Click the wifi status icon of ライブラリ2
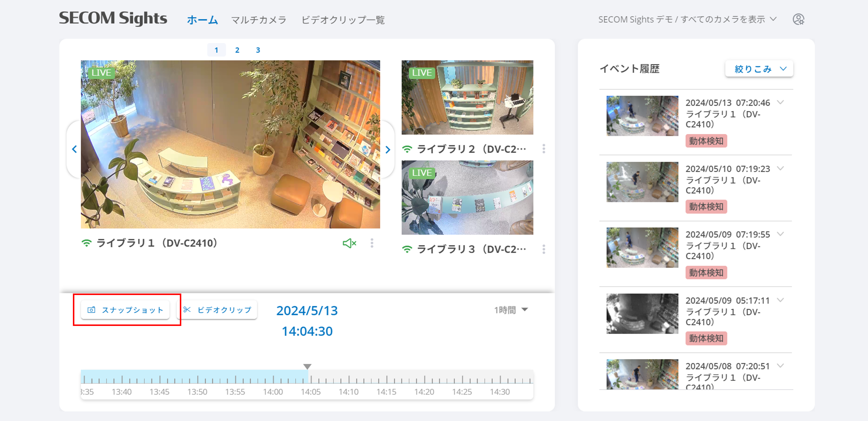This screenshot has height=421, width=868. 407,149
